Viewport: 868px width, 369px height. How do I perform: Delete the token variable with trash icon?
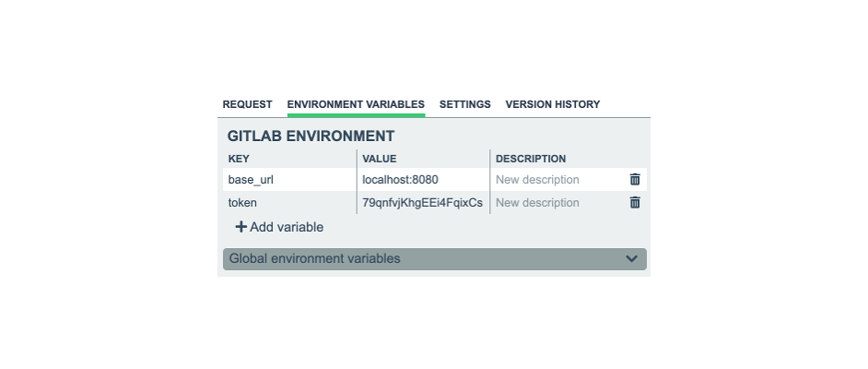click(635, 203)
